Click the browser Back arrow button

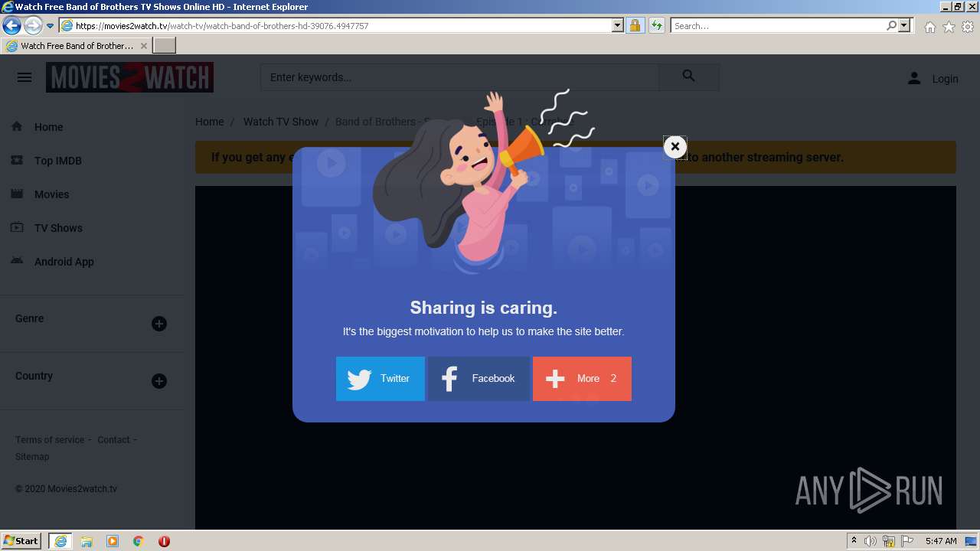tap(11, 25)
